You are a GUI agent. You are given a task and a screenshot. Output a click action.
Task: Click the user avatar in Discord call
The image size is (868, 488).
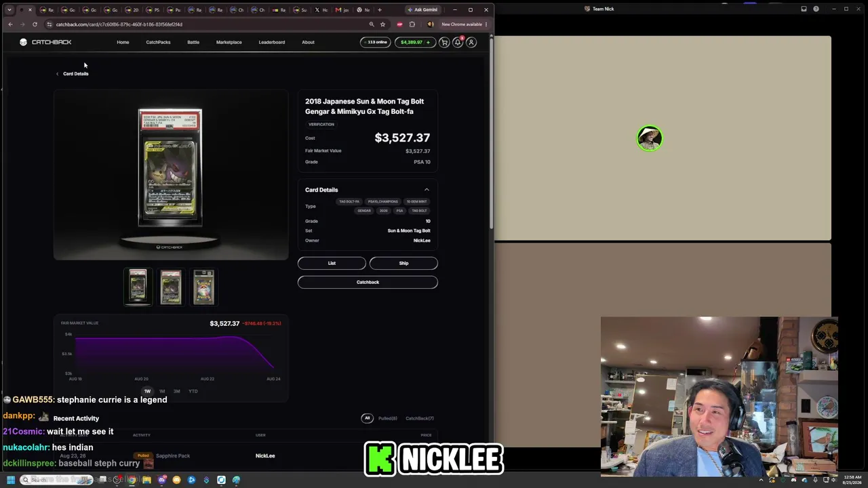(x=650, y=138)
